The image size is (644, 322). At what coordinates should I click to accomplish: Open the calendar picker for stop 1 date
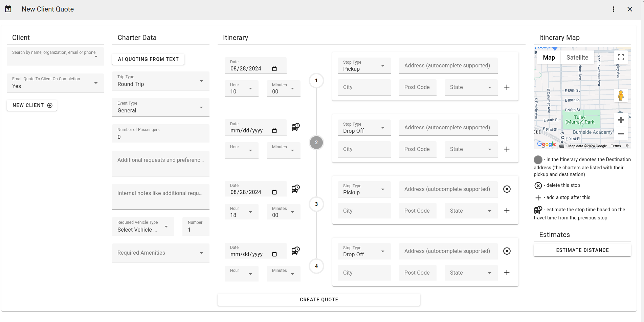(x=274, y=69)
